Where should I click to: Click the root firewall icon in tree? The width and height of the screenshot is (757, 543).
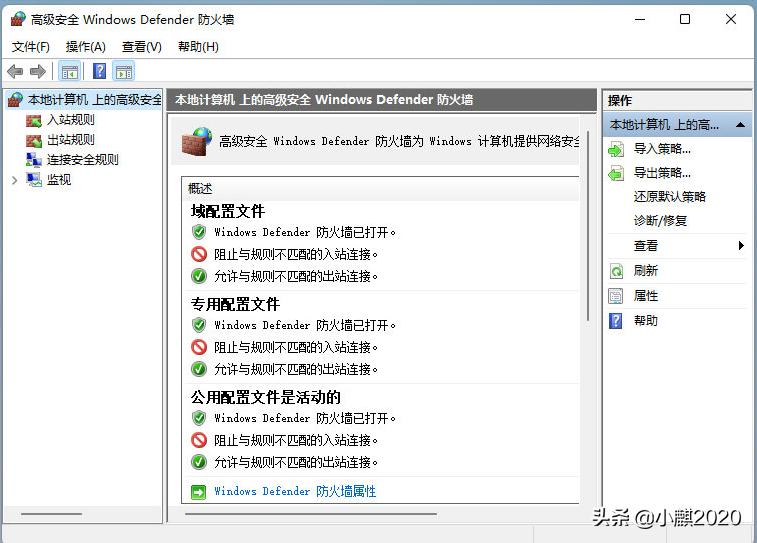(15, 99)
